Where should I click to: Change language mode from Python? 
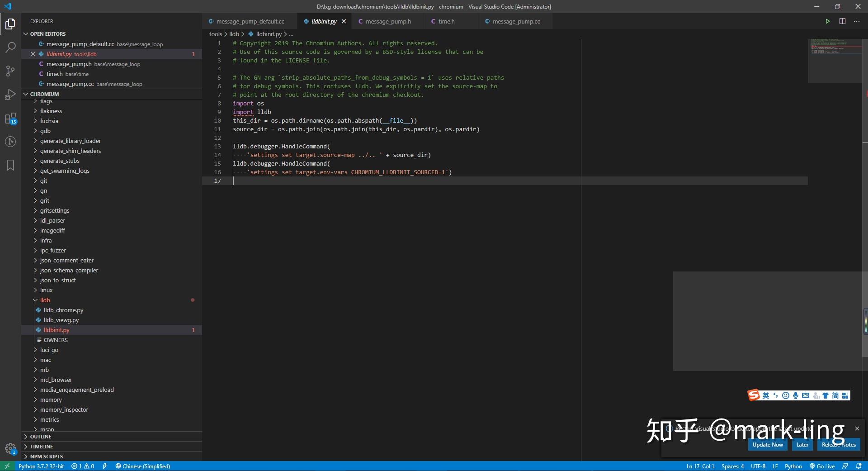(793, 466)
